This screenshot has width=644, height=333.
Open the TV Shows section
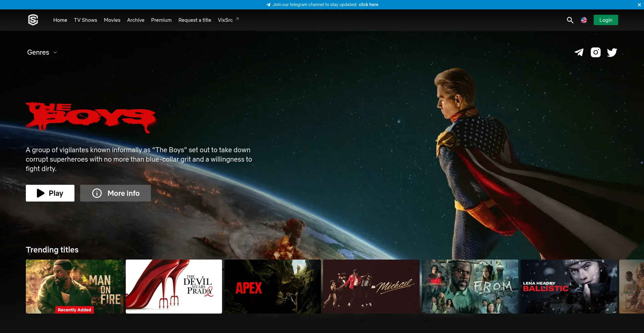86,20
